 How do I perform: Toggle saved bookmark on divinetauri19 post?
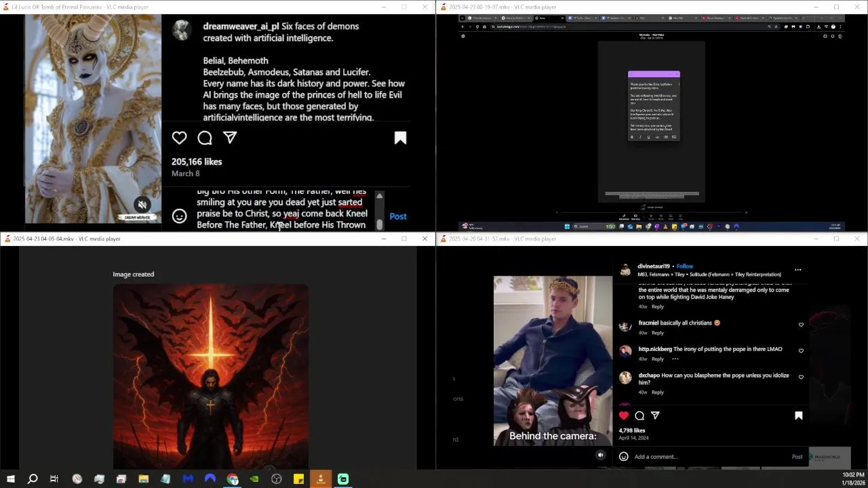(x=799, y=415)
